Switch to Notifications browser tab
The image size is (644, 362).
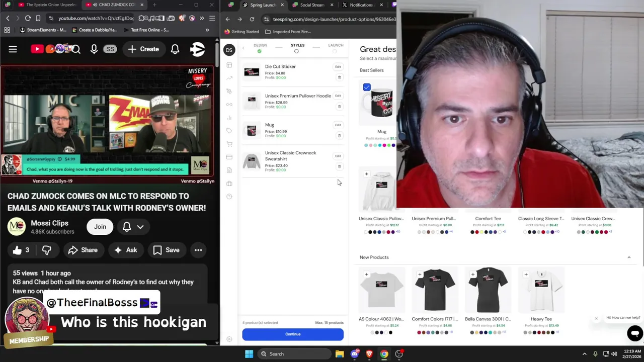(x=361, y=5)
